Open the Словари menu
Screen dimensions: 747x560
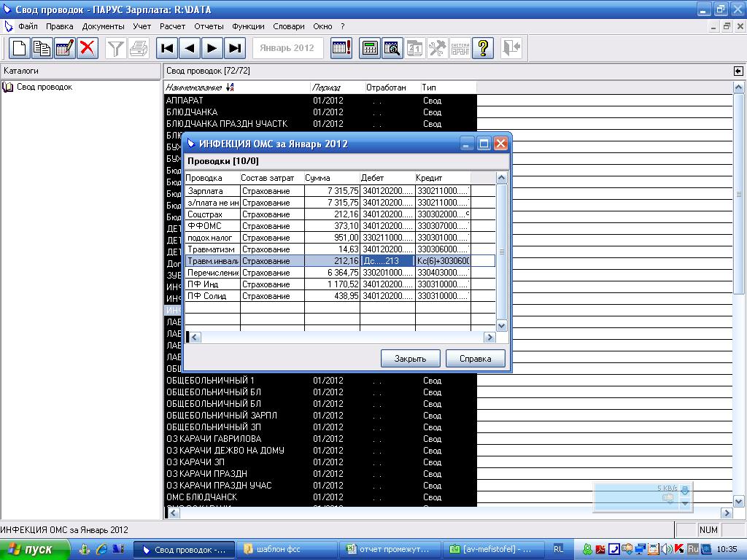[288, 26]
